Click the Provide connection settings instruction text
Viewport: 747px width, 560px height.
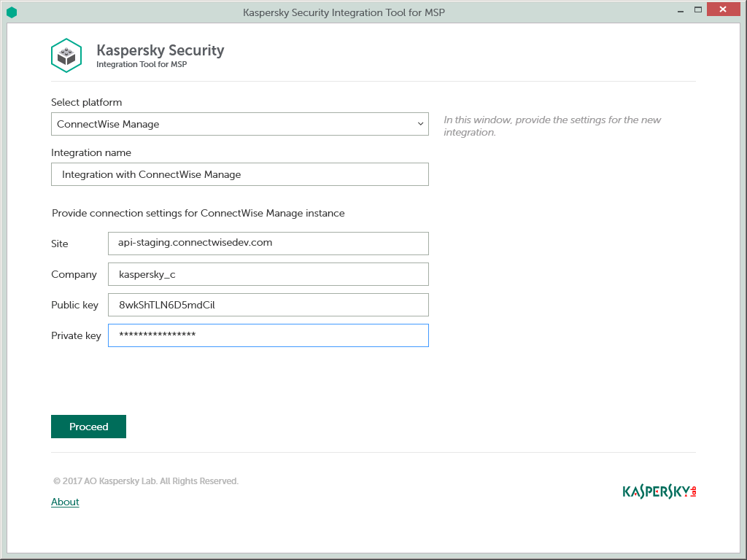(x=198, y=213)
